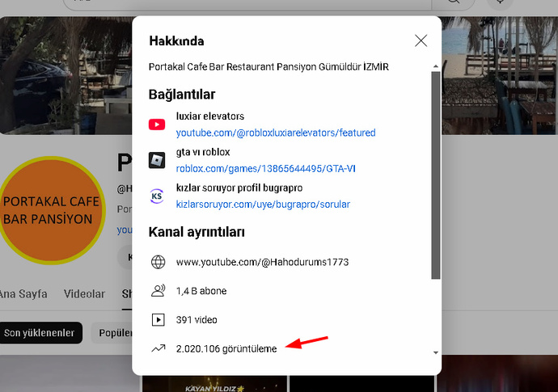The image size is (558, 392).
Task: Click the channel banner image on the left
Action: (66, 75)
